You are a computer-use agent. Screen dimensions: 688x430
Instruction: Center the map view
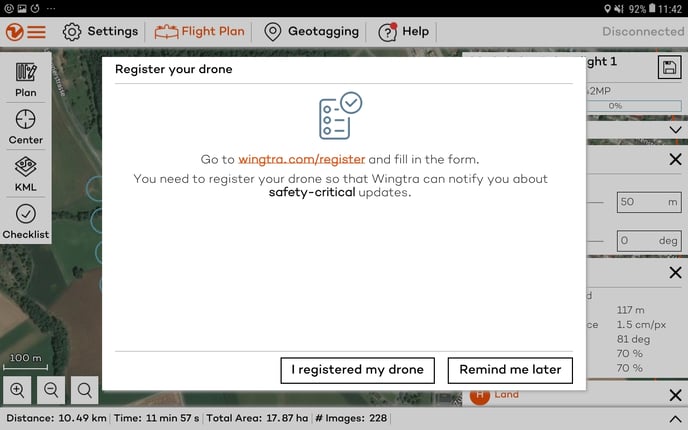point(25,127)
